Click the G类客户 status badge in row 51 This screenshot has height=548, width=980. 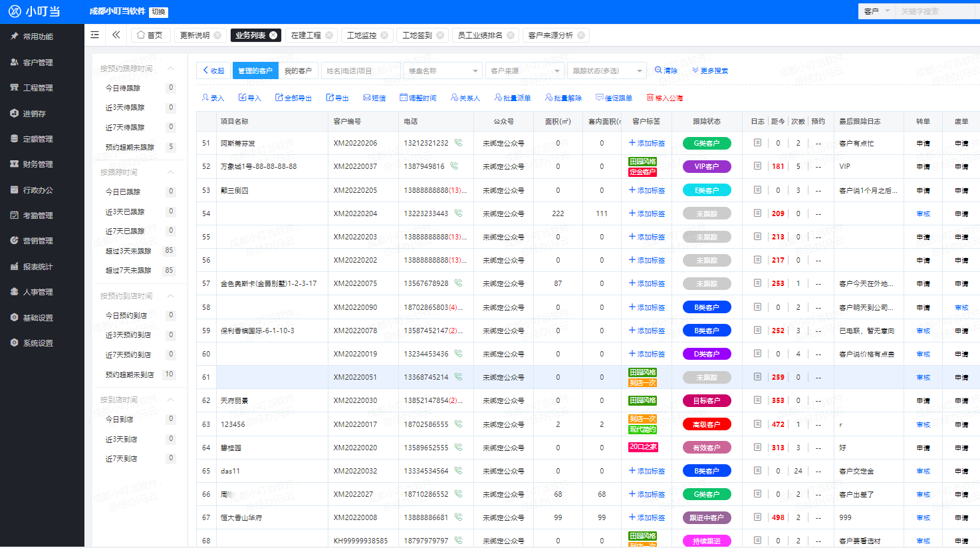(x=707, y=143)
